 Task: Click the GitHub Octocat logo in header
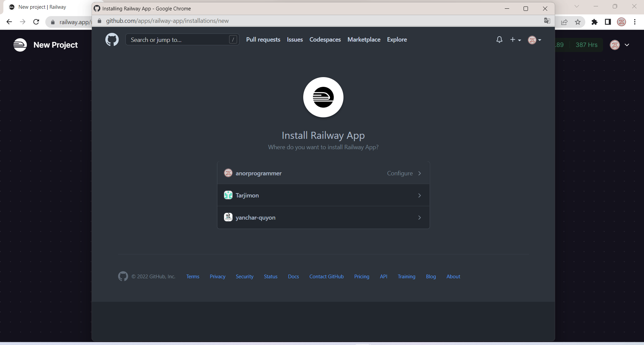pyautogui.click(x=112, y=40)
